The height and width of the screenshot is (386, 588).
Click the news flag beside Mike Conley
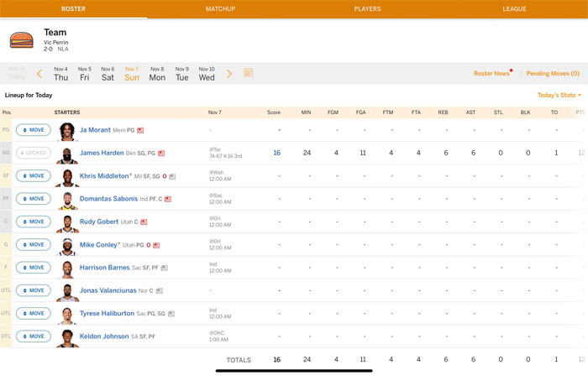pyautogui.click(x=156, y=245)
